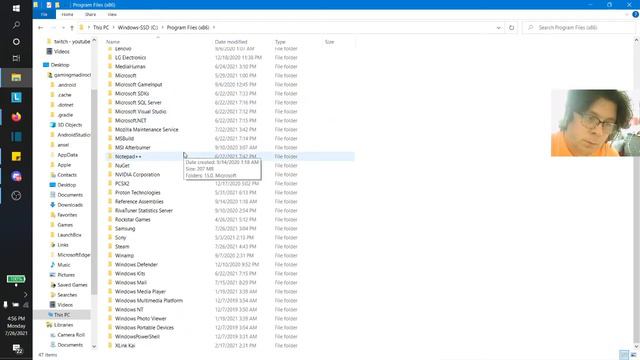Select the XLink Kai folder icon

point(110,345)
